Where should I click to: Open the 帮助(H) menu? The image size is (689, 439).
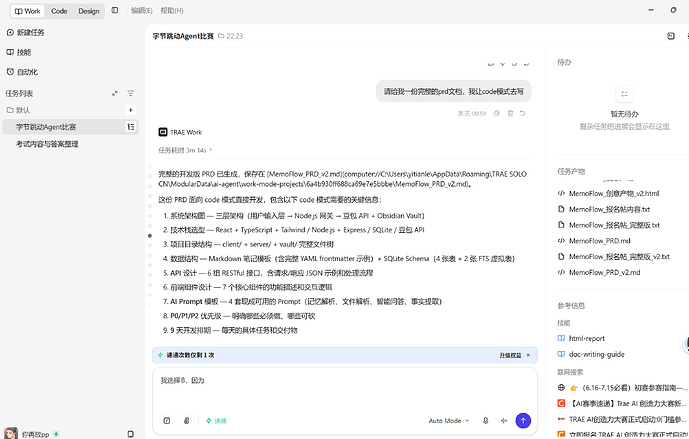pos(172,11)
